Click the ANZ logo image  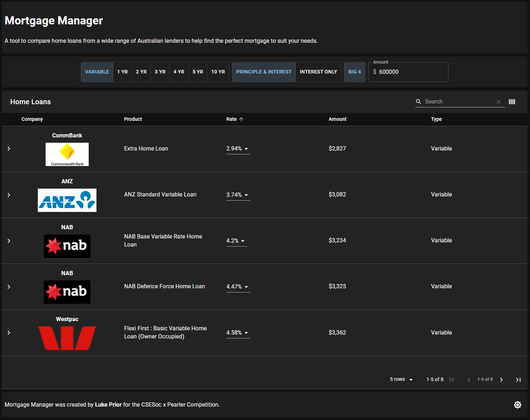pyautogui.click(x=67, y=200)
